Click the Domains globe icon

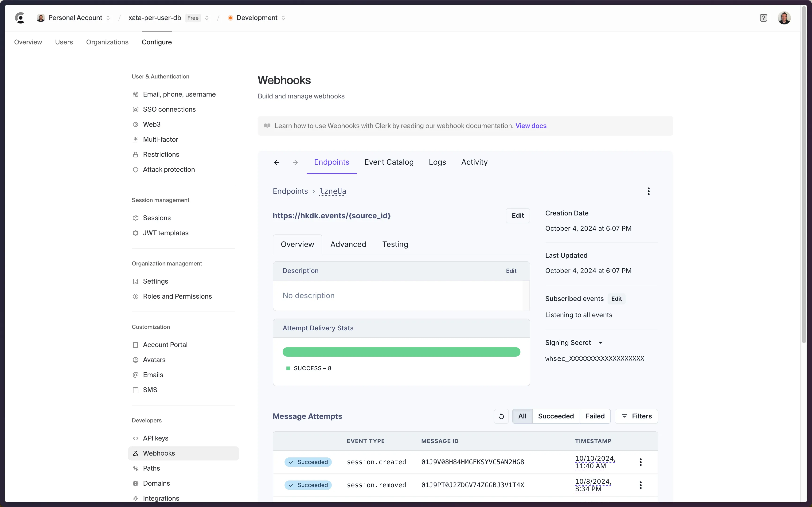[135, 484]
